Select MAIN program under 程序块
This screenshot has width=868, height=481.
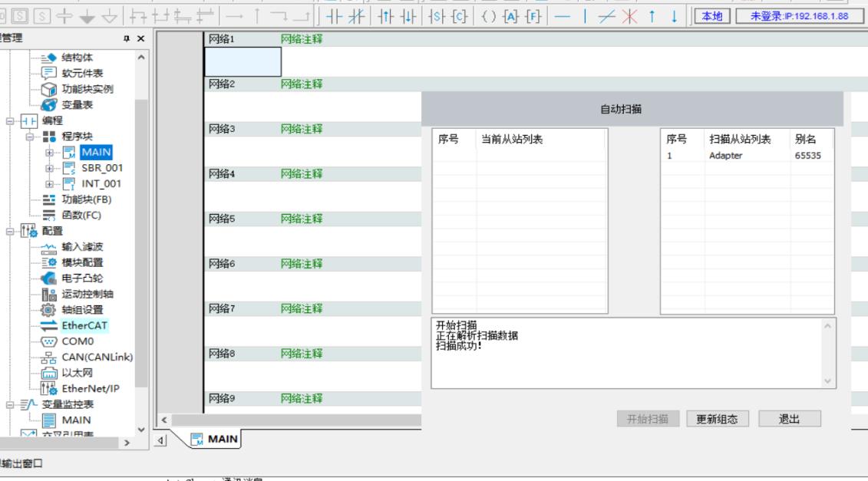97,152
